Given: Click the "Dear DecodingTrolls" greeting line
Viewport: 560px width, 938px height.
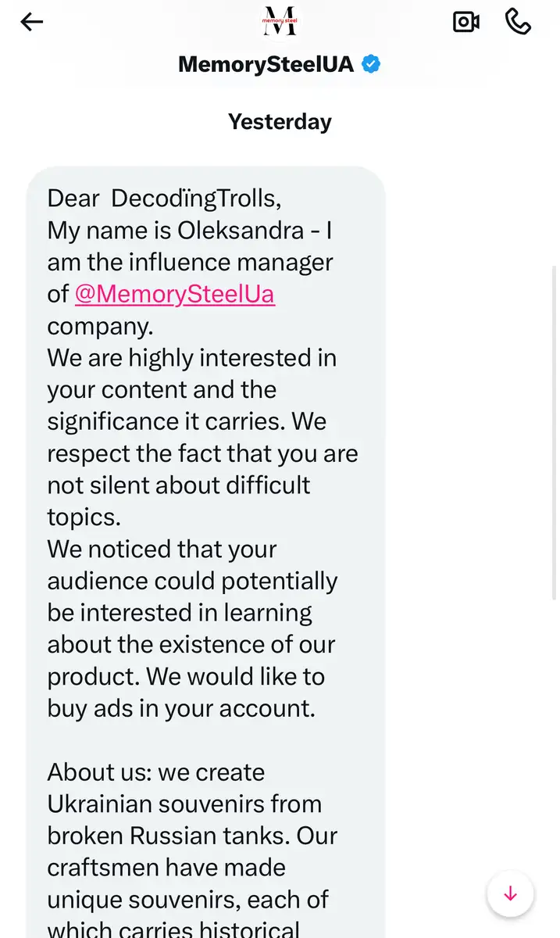Looking at the screenshot, I should [x=164, y=198].
